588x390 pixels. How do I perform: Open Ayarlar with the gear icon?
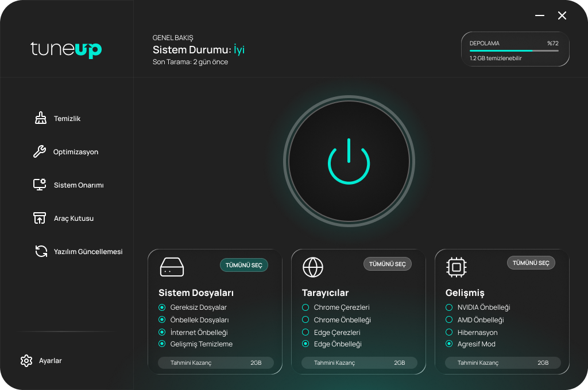point(26,361)
